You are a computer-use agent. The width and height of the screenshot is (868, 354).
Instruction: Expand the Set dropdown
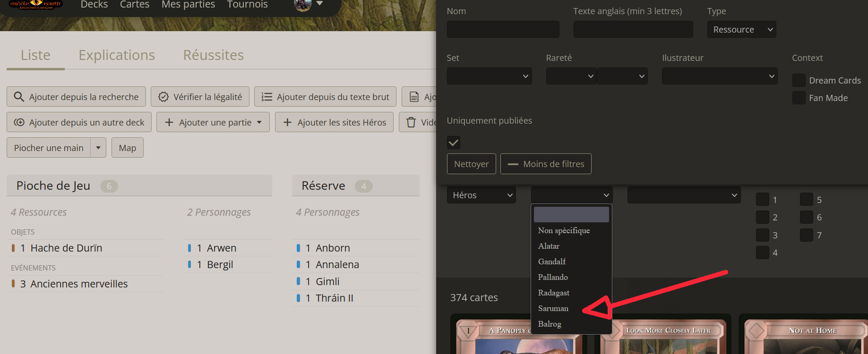[489, 76]
